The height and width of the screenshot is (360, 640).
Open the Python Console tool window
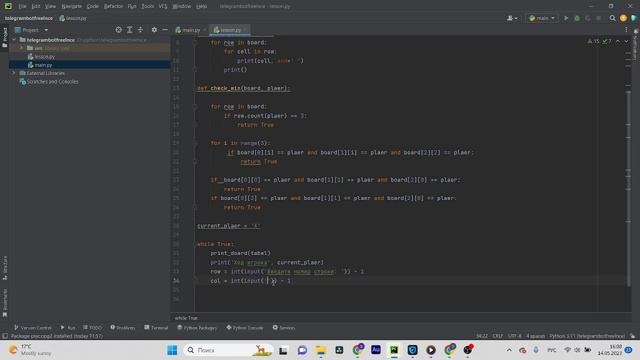245,327
